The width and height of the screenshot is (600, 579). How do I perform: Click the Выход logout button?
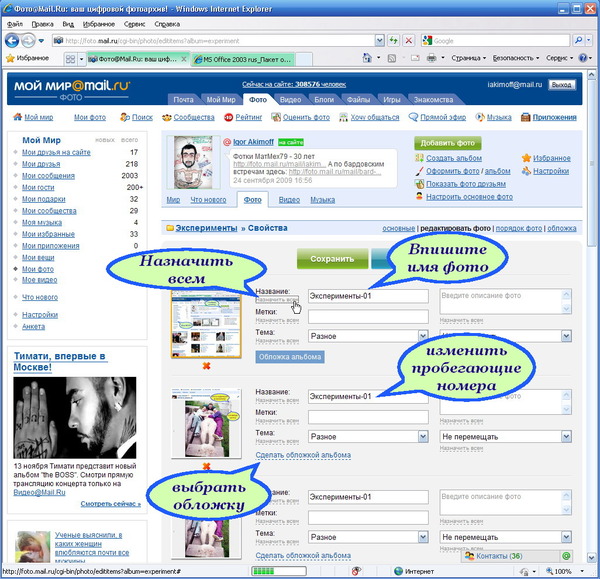[562, 85]
